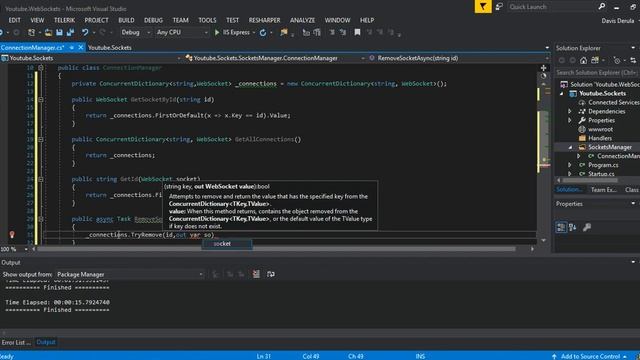Toggle Word Wrap in Output toolbar
Viewport: 640px width, 360px height.
click(271, 274)
